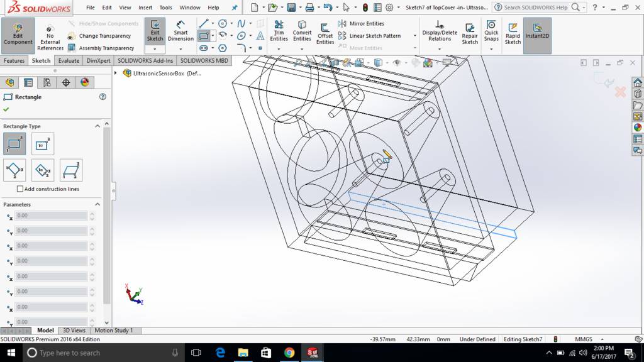Choose Linear Sketch Pattern
This screenshot has width=644, height=362.
click(x=370, y=36)
